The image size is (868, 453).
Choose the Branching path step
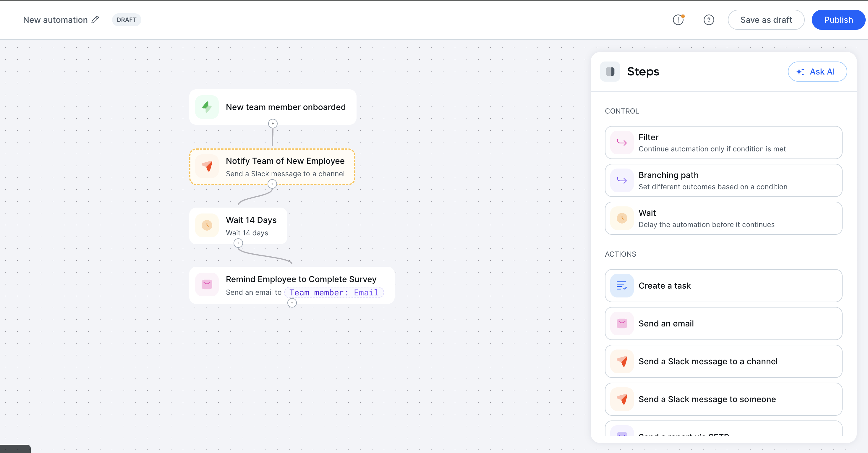click(x=723, y=180)
